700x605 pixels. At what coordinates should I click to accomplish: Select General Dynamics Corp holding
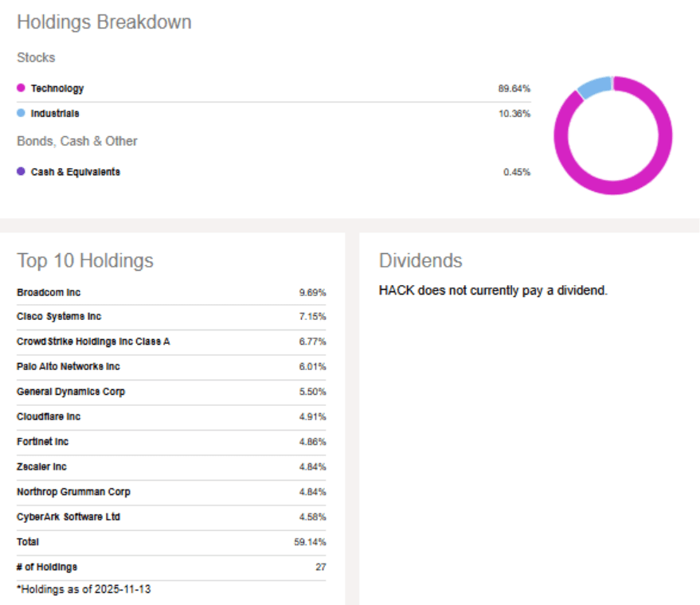click(71, 392)
